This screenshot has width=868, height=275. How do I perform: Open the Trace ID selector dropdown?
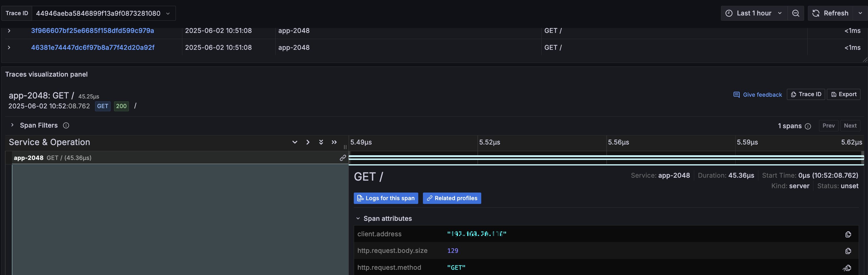point(167,13)
